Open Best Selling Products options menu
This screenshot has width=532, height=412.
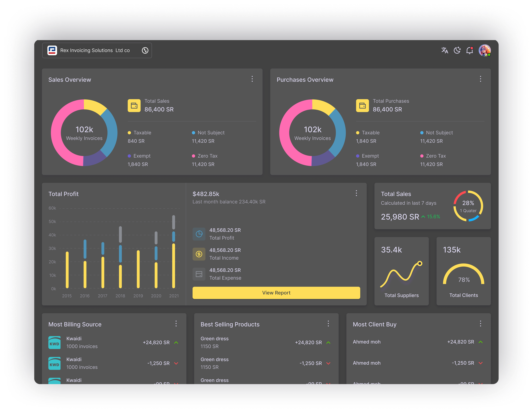[328, 323]
